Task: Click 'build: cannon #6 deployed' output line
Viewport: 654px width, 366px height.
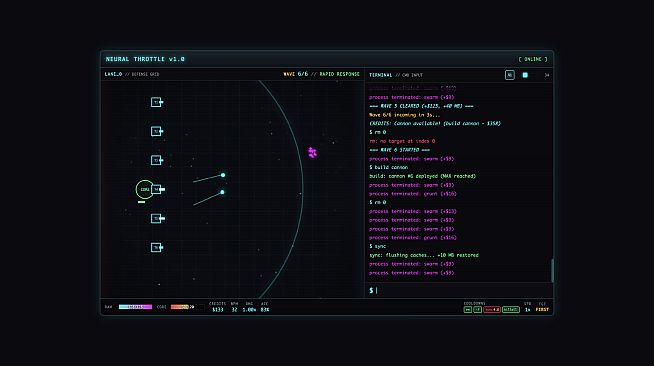Action: pyautogui.click(x=423, y=176)
